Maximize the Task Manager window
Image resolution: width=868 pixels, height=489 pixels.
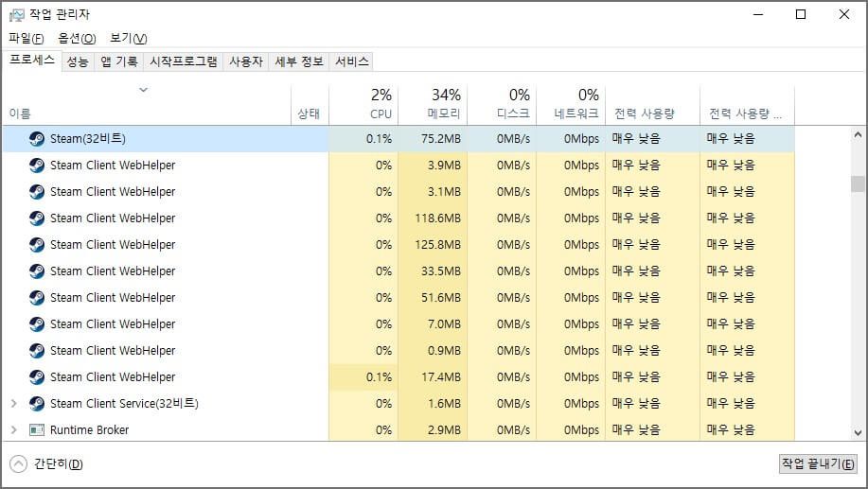[801, 14]
